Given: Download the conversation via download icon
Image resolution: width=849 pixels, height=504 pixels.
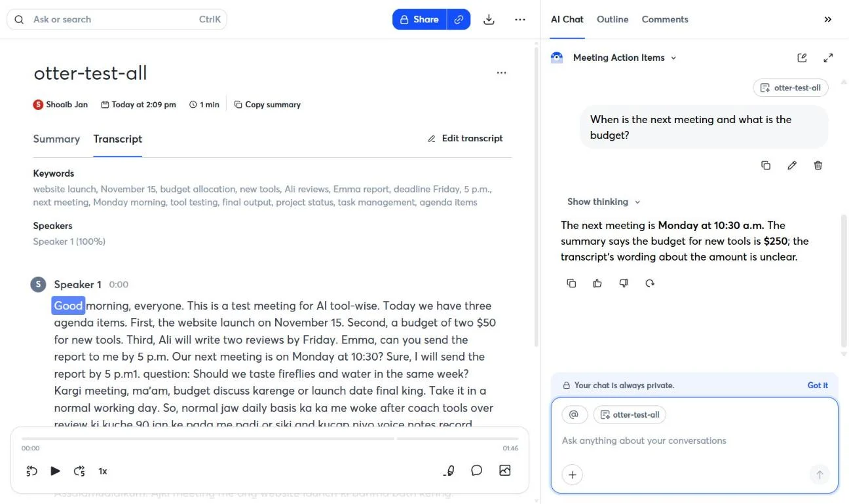Looking at the screenshot, I should [489, 20].
